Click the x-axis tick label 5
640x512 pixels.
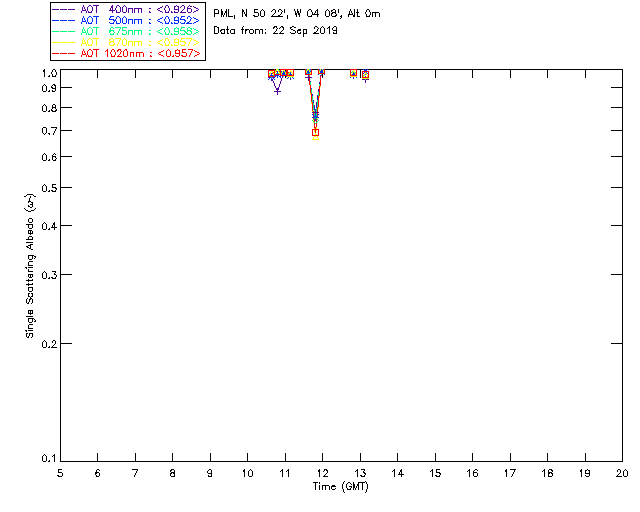click(60, 473)
